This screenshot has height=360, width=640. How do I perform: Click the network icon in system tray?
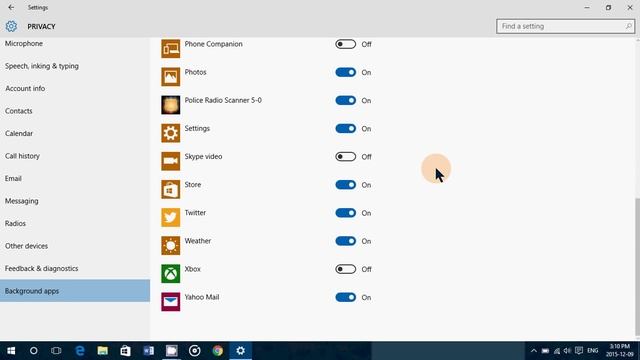click(557, 351)
